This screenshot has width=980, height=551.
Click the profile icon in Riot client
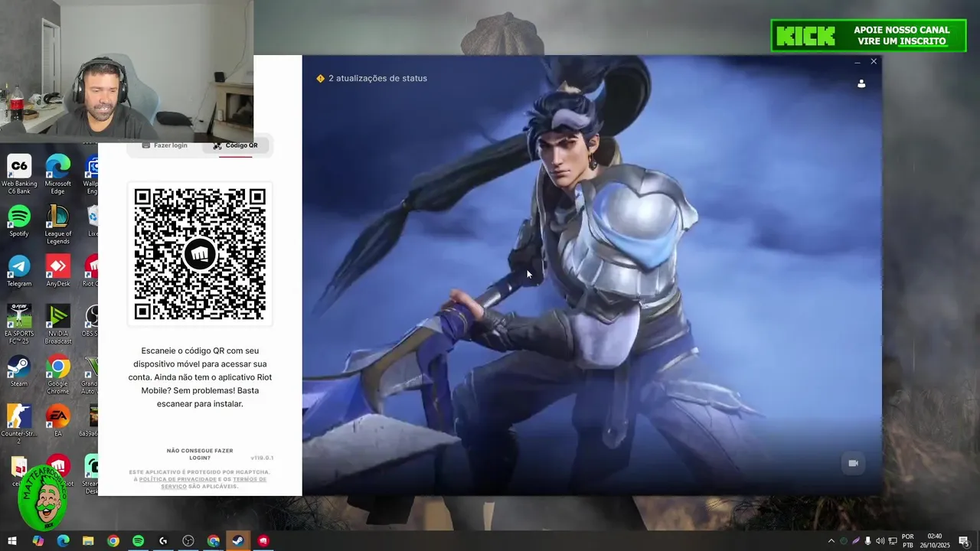coord(861,83)
